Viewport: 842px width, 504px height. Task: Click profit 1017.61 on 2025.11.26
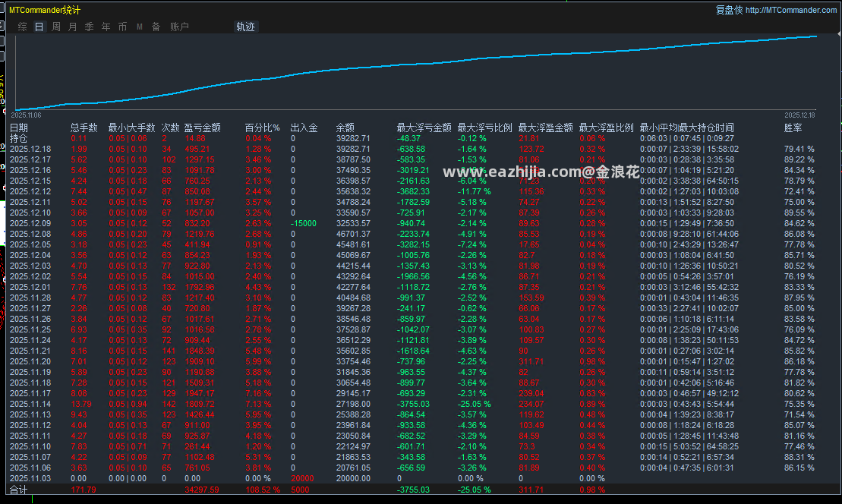pyautogui.click(x=199, y=319)
